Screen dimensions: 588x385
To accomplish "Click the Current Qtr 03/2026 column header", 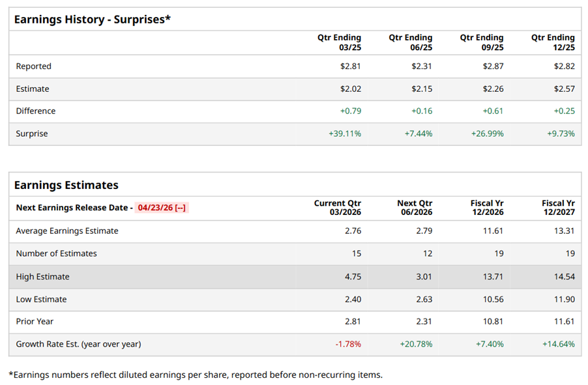I will click(x=337, y=208).
